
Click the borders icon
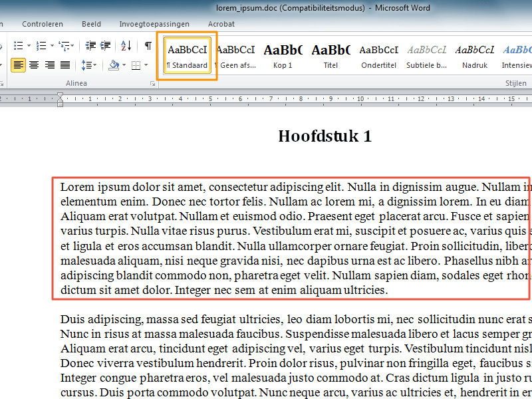coord(136,65)
